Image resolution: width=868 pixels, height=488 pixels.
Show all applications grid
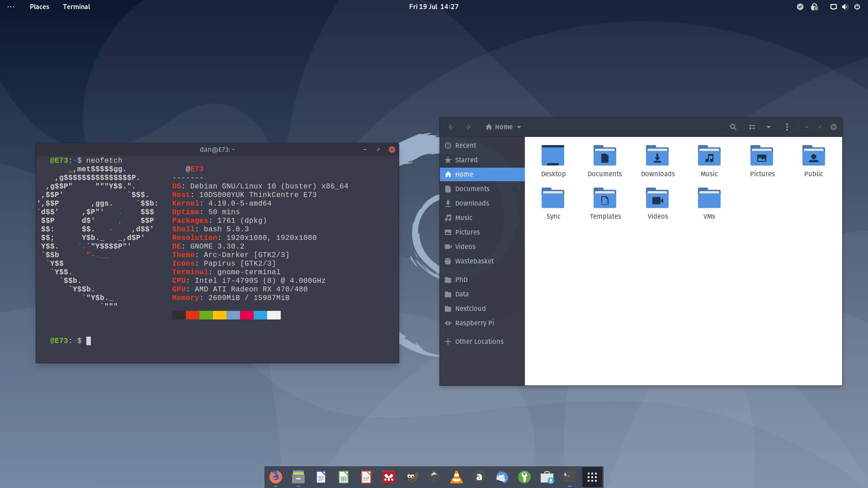coord(592,477)
